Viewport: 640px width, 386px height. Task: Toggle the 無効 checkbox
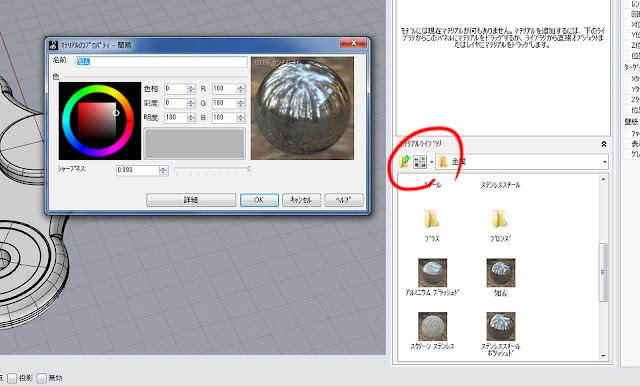(x=41, y=378)
